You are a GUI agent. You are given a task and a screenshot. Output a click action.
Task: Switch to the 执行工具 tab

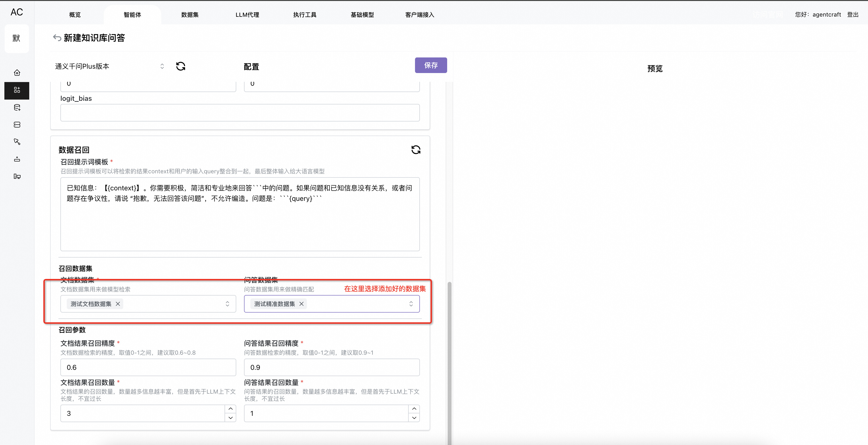tap(305, 15)
